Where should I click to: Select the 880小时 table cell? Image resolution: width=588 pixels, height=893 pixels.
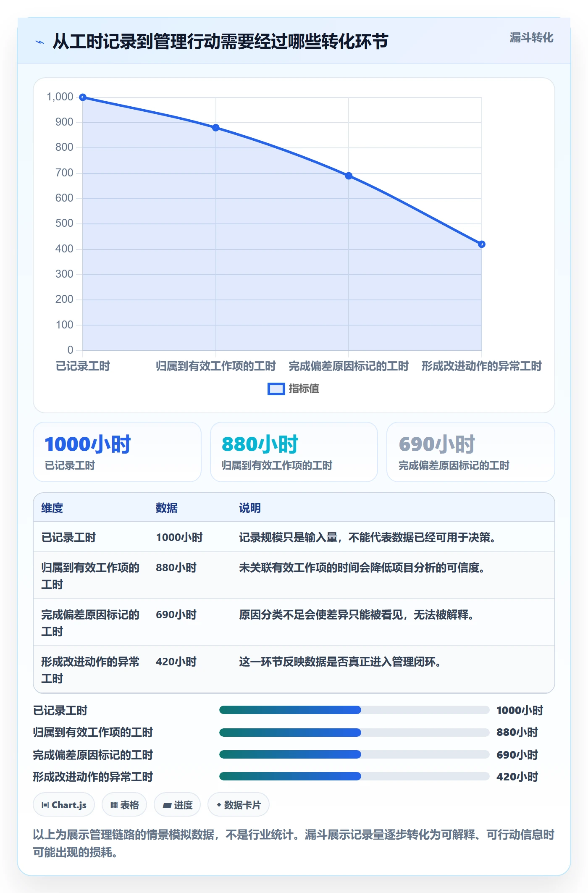176,567
